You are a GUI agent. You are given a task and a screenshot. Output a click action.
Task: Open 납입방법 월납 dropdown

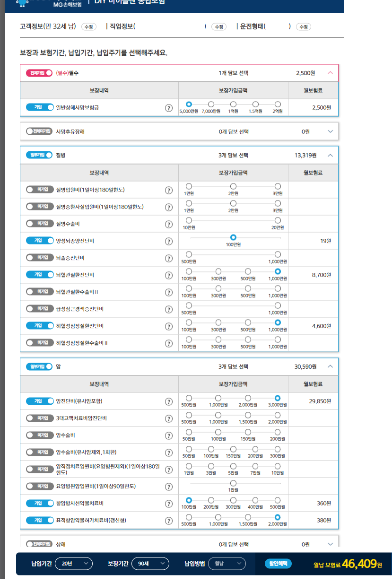(x=227, y=564)
